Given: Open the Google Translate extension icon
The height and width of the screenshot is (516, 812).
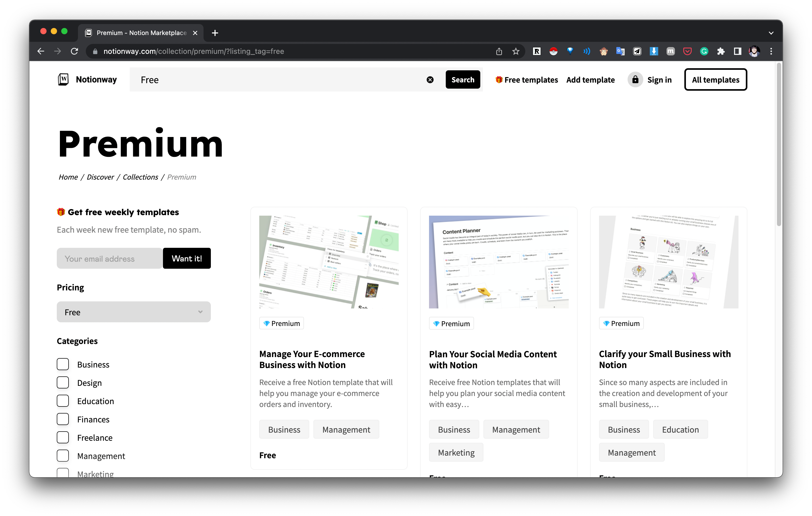Looking at the screenshot, I should click(x=621, y=51).
